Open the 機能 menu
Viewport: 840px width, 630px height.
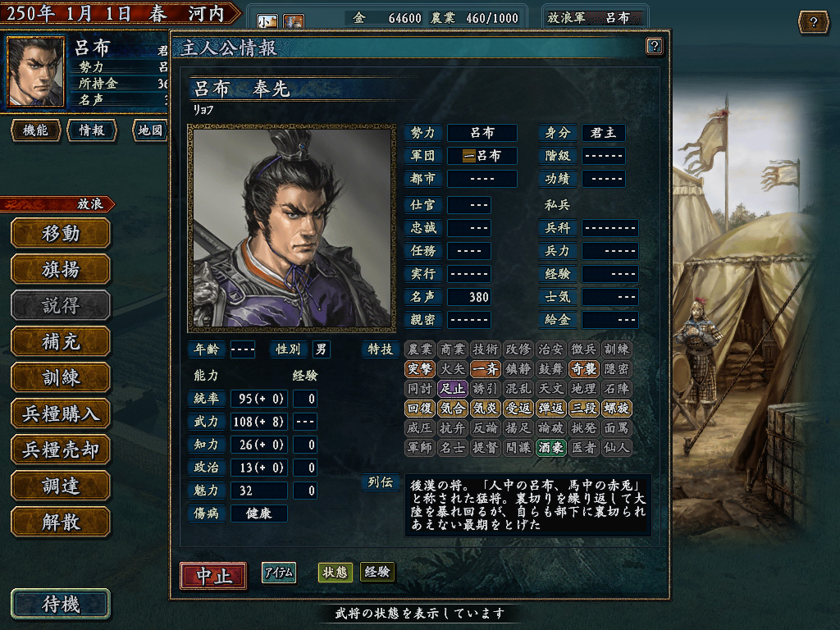(35, 130)
